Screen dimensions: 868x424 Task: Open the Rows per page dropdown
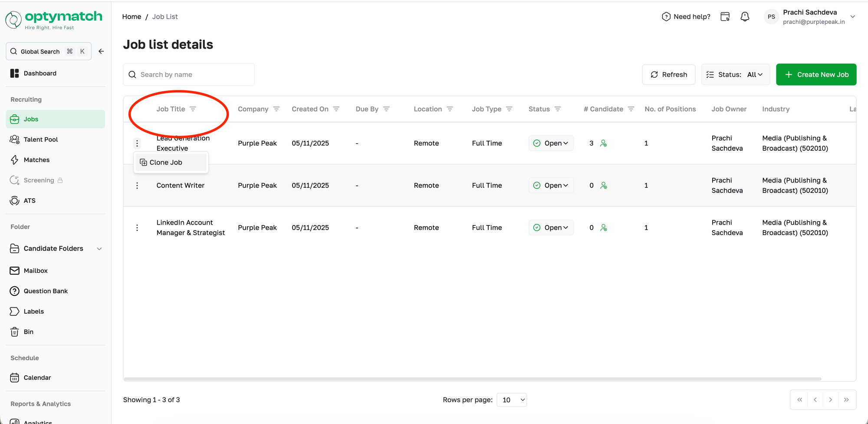[x=512, y=400]
